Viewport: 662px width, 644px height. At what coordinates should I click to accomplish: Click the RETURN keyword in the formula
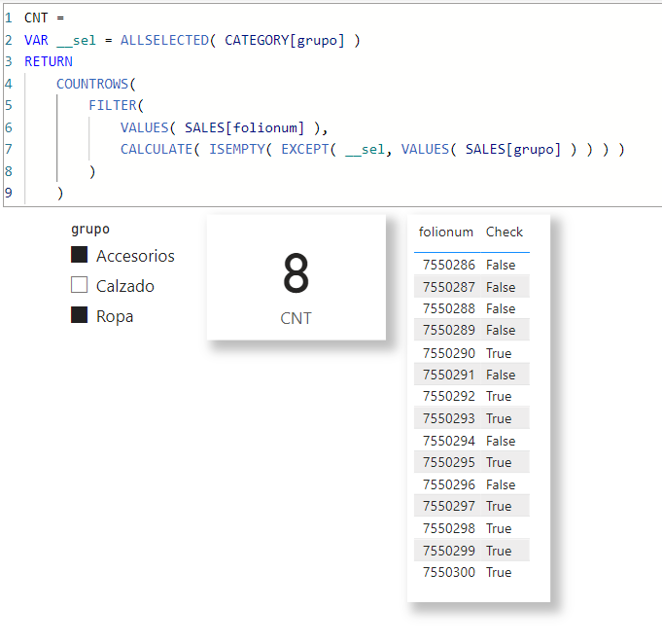49,61
